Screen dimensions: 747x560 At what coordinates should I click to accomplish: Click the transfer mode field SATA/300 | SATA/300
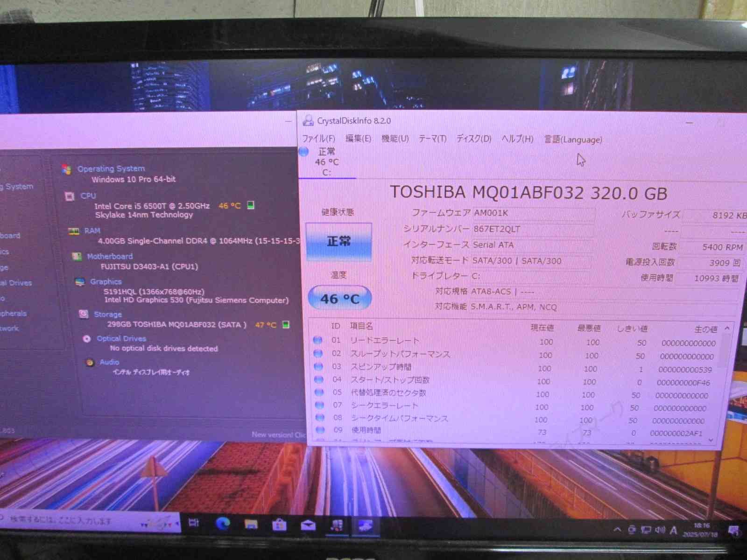(x=531, y=261)
